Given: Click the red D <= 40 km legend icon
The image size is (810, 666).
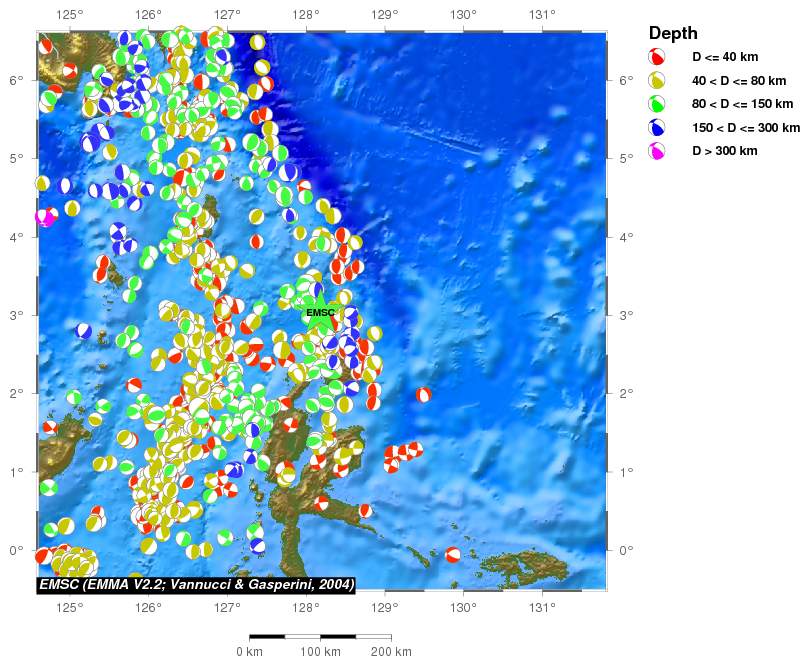Looking at the screenshot, I should (657, 57).
